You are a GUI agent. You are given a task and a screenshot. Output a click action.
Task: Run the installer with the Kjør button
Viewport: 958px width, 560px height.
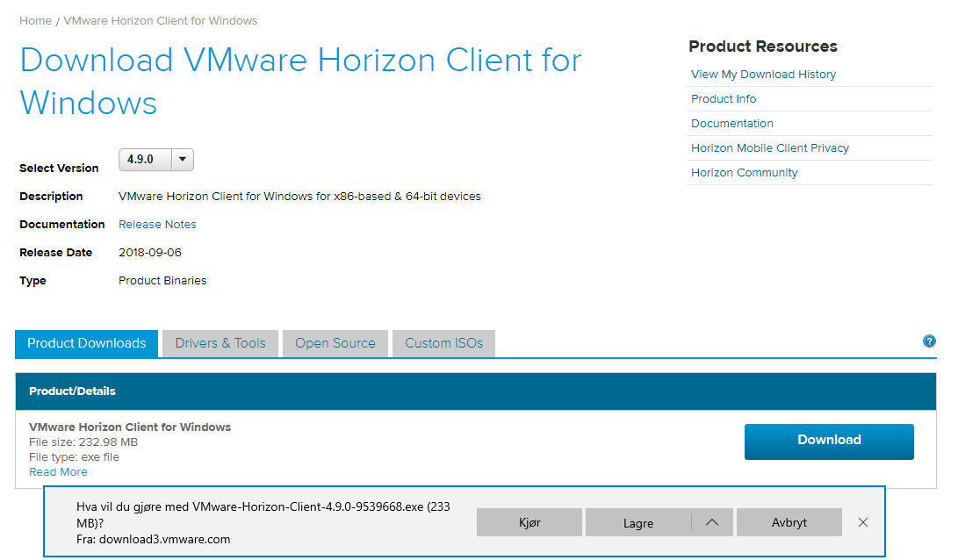tap(529, 522)
